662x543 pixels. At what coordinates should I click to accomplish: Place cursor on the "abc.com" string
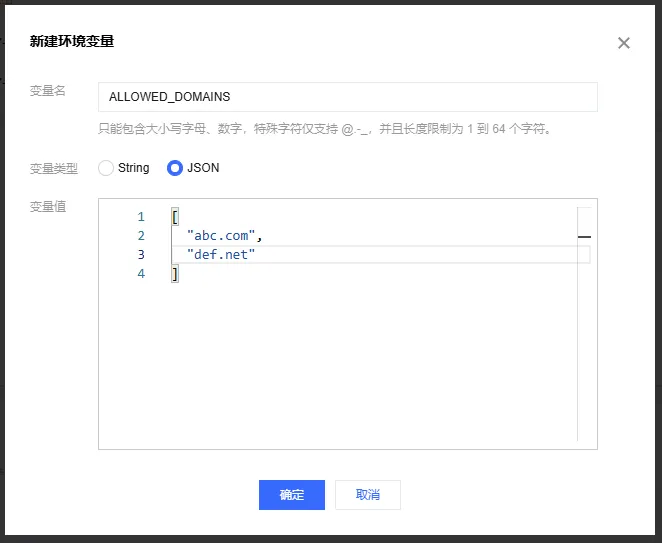coord(223,236)
